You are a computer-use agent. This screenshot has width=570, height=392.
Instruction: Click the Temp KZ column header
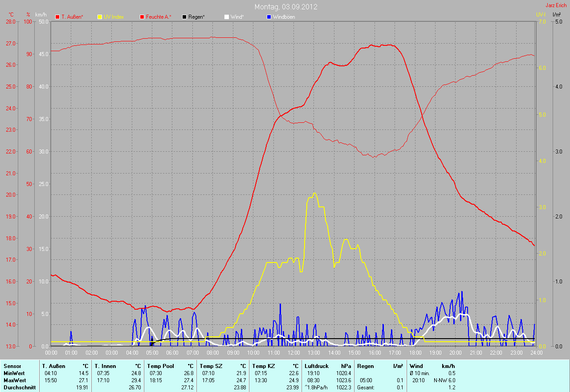click(x=265, y=366)
